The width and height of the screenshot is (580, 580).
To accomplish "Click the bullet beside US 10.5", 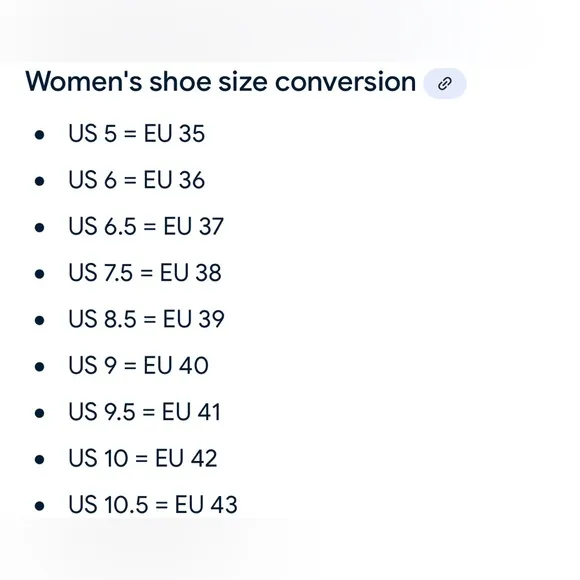I will 39,506.
